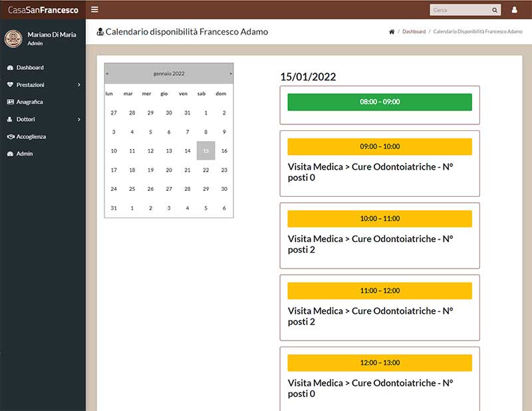Screen dimensions: 532x411
Task: Click the 'Calendario Disponibilità Francesco Adamo' breadcrumb
Action: click(477, 31)
